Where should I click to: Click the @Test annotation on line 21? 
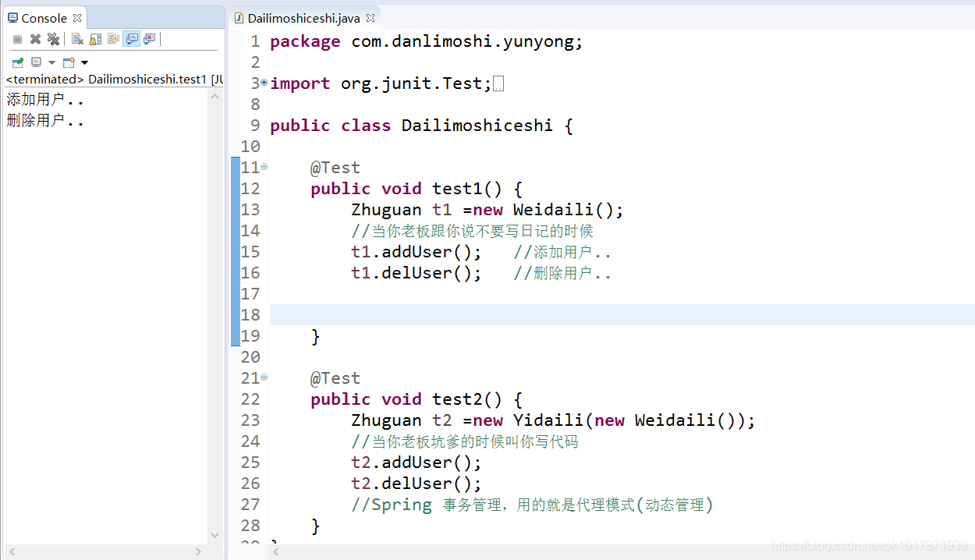[335, 378]
